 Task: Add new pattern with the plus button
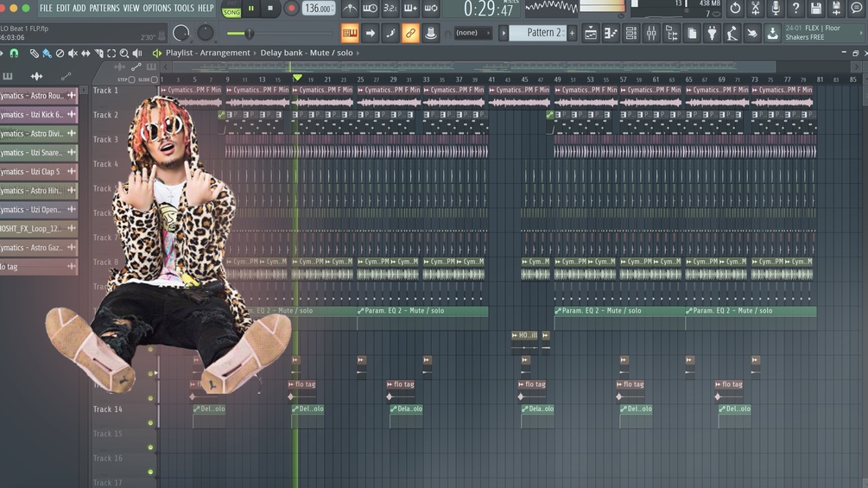pyautogui.click(x=572, y=33)
